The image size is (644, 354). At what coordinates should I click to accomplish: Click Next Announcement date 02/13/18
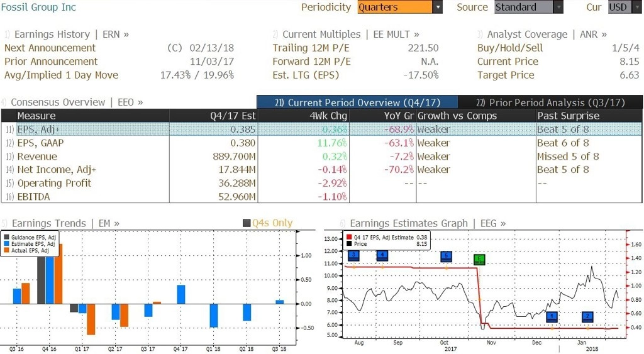tap(211, 48)
